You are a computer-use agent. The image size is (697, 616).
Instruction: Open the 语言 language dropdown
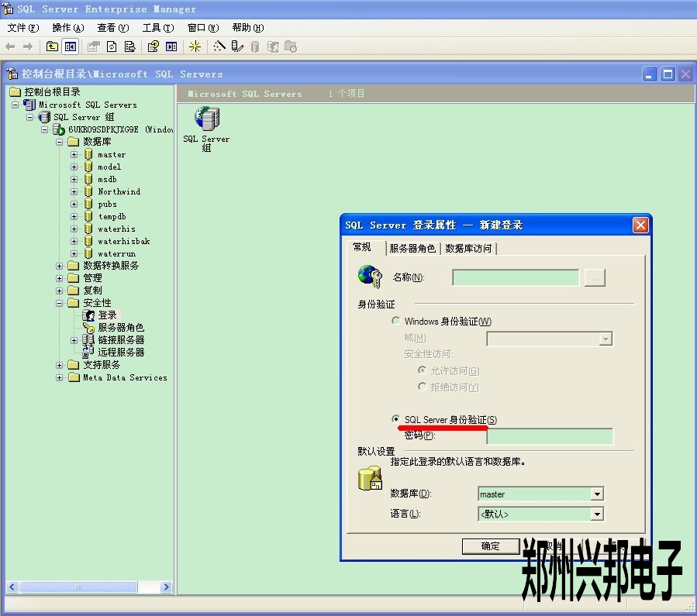tap(596, 514)
